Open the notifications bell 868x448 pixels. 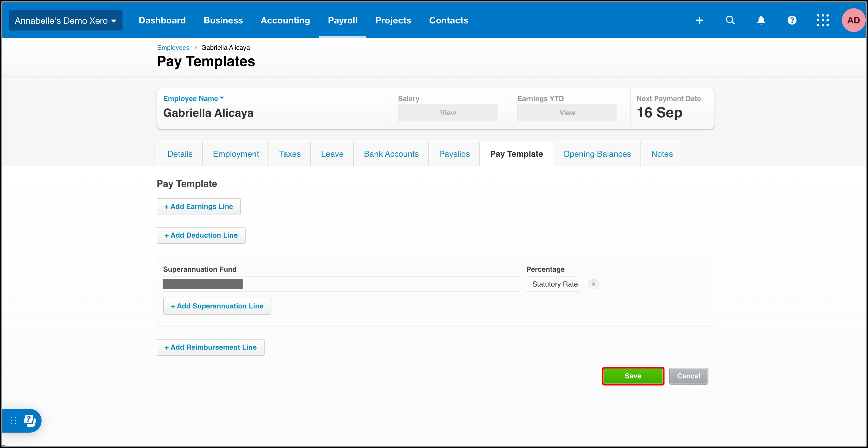761,20
